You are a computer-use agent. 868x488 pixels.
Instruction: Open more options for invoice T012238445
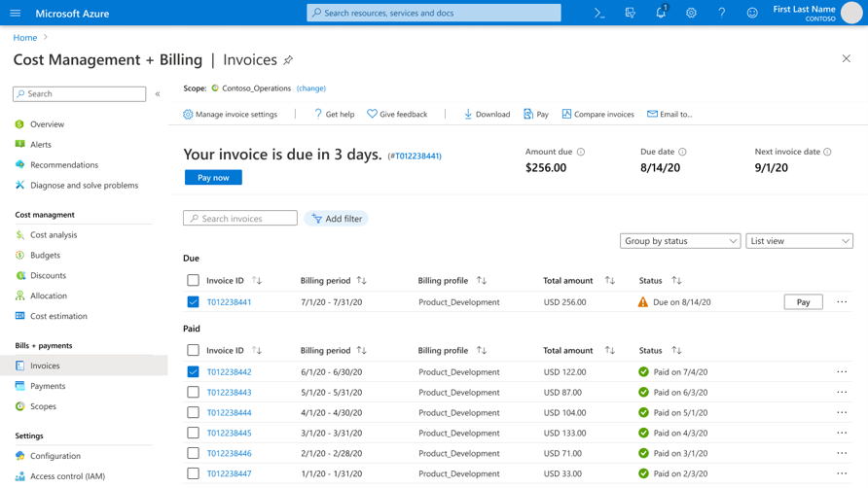pyautogui.click(x=842, y=433)
